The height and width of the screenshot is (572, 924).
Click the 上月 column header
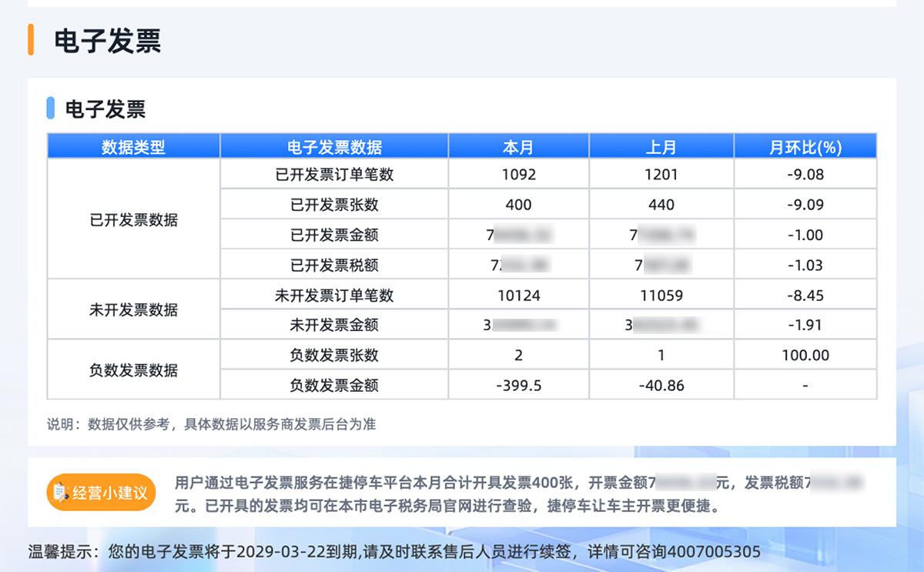pyautogui.click(x=661, y=146)
